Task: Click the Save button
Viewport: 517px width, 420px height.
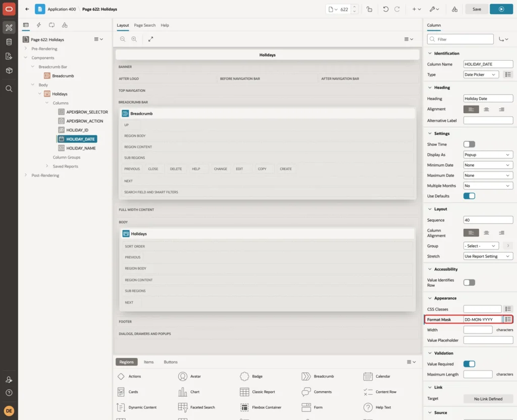Action: point(477,9)
